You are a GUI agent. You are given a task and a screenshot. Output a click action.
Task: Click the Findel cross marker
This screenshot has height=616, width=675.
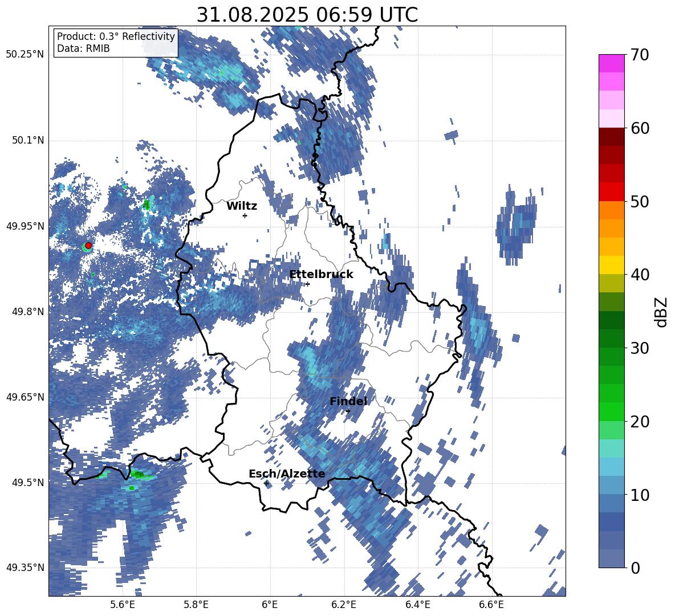(348, 411)
